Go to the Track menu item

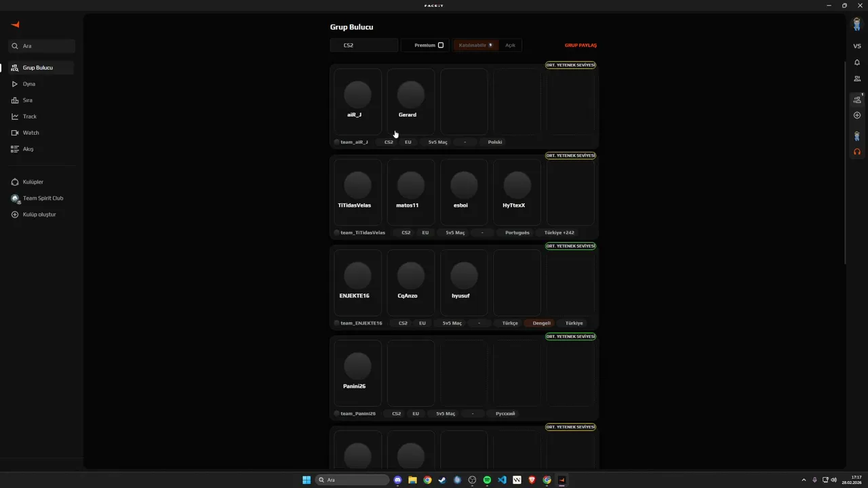pos(30,117)
